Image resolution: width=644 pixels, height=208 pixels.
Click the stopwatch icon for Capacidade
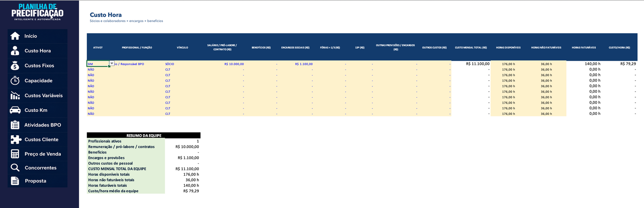point(15,80)
